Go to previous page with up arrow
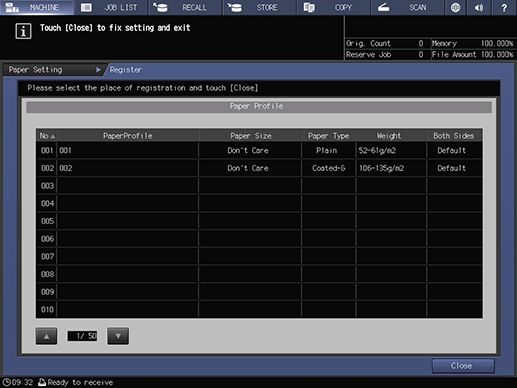Viewport: 517px width, 388px height. [x=46, y=336]
